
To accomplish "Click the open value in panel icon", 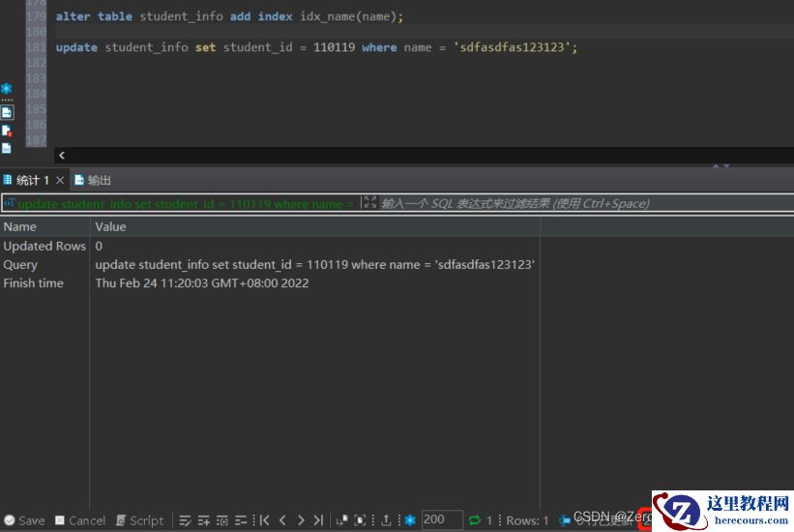I will [x=342, y=520].
